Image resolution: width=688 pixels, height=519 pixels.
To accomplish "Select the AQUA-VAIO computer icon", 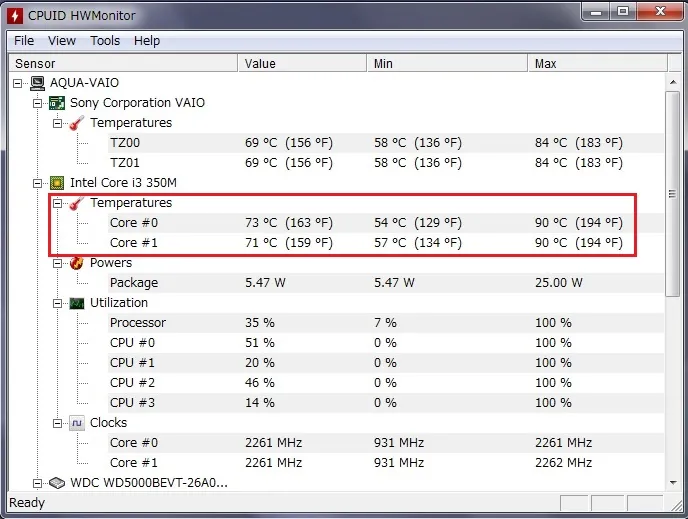I will pos(38,83).
